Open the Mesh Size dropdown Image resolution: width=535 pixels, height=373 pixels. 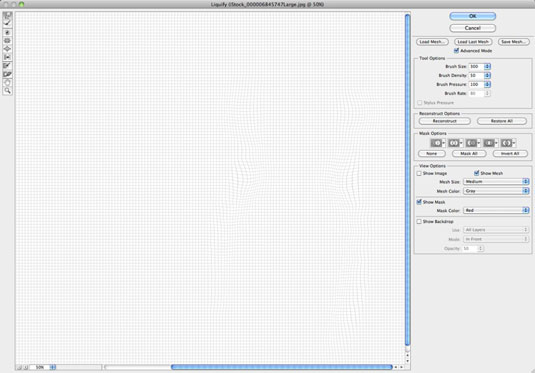point(496,182)
